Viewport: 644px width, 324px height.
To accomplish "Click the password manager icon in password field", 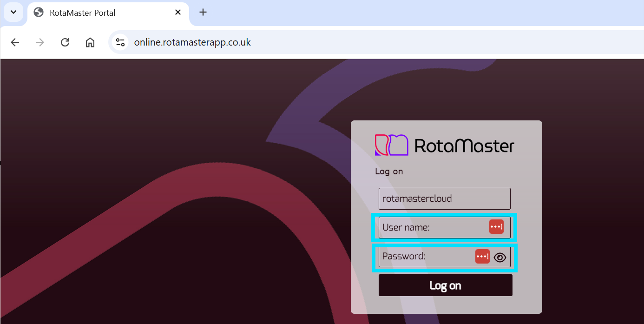I will [482, 256].
